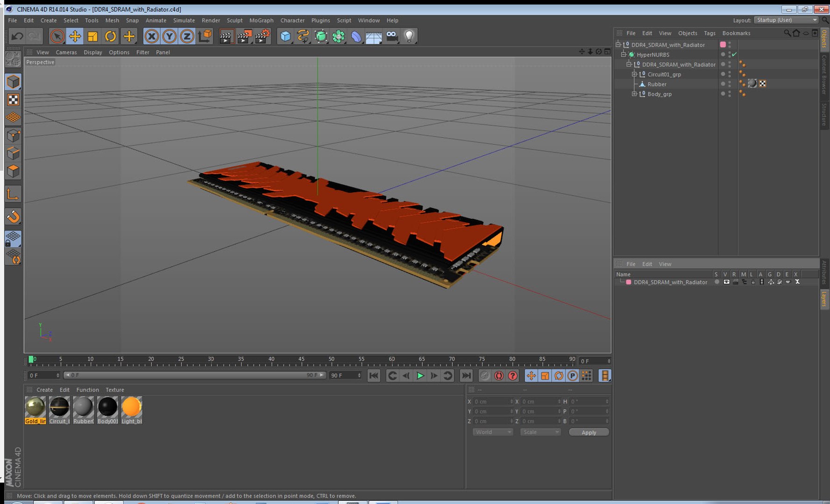Toggle X axis lock

(x=151, y=36)
